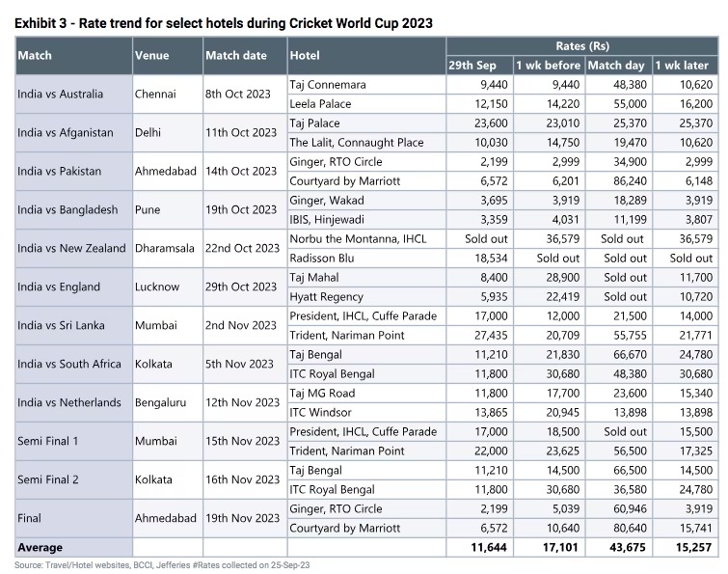Select the 'India vs New Zealand' match cell
This screenshot has height=574, width=728.
coord(74,249)
